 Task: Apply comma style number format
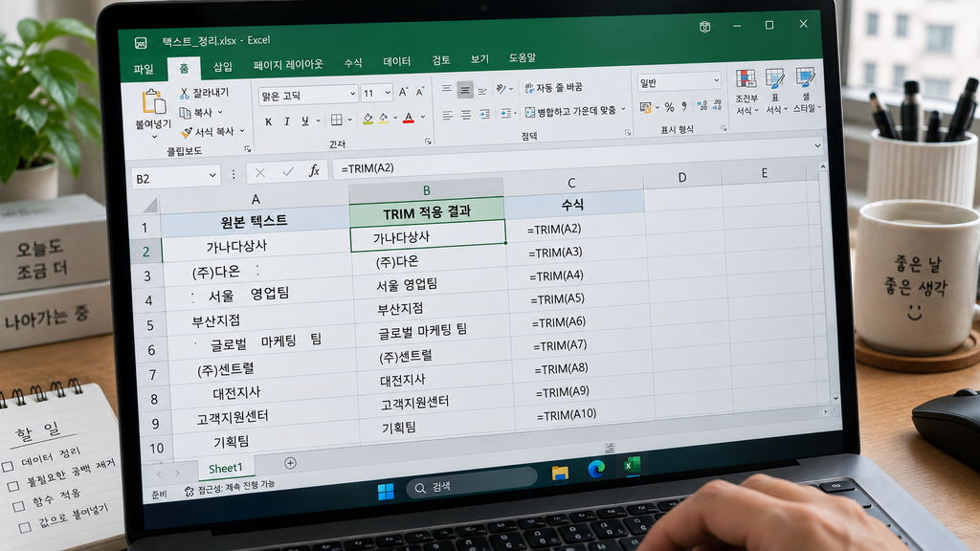tap(684, 106)
